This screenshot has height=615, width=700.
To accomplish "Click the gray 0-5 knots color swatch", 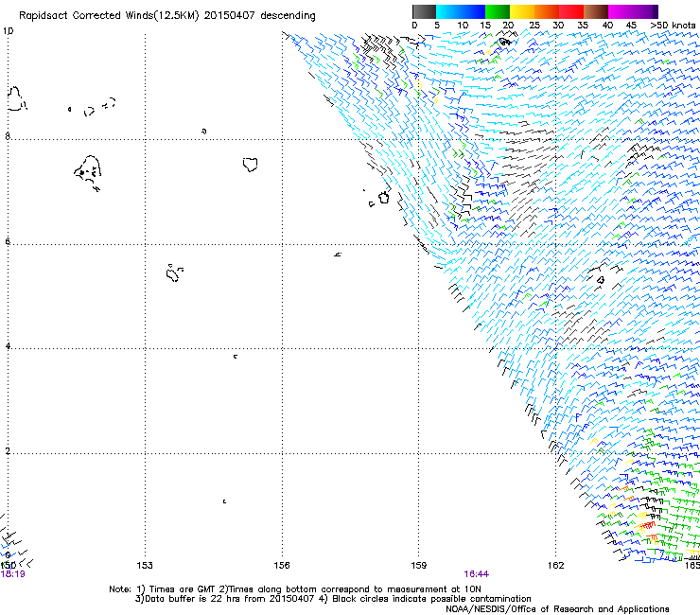I will point(424,11).
